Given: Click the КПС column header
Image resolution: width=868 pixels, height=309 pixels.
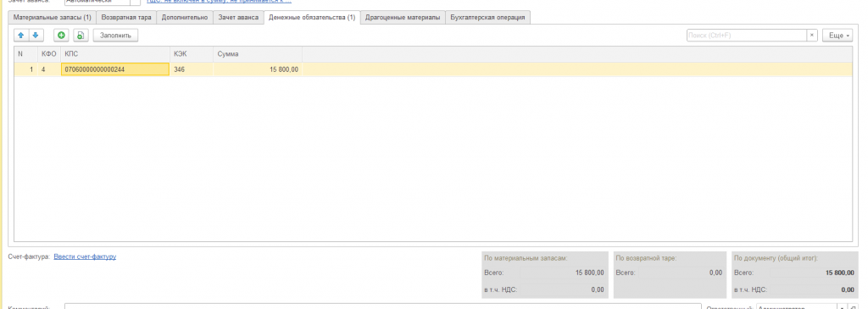Looking at the screenshot, I should click(x=115, y=54).
